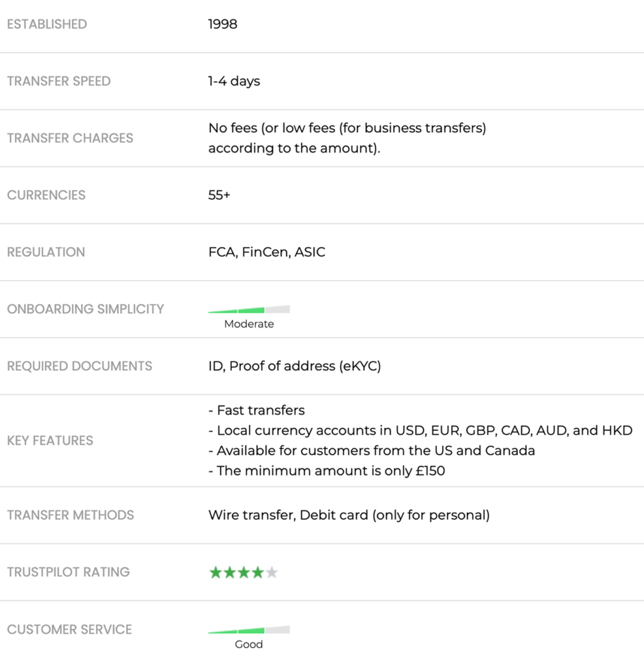Click the second green Trustpilot star
Viewport: 644px width, 669px height.
click(230, 573)
